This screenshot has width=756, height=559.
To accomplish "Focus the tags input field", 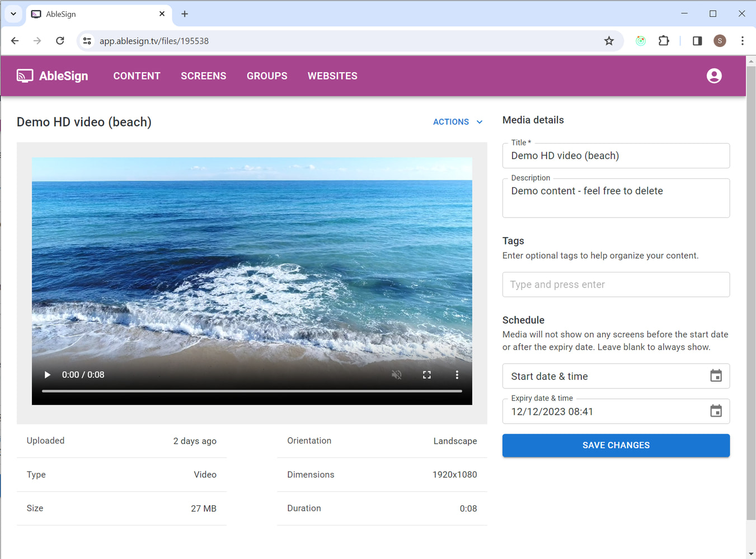I will pyautogui.click(x=616, y=285).
